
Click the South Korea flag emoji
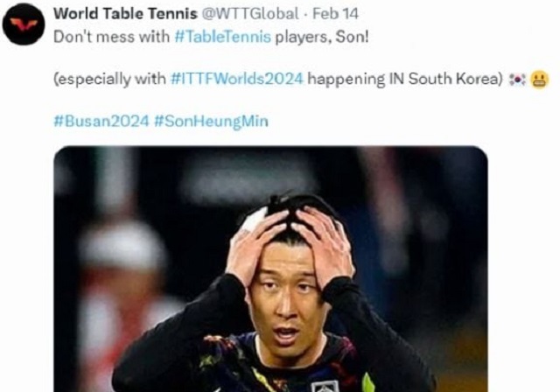pos(517,80)
